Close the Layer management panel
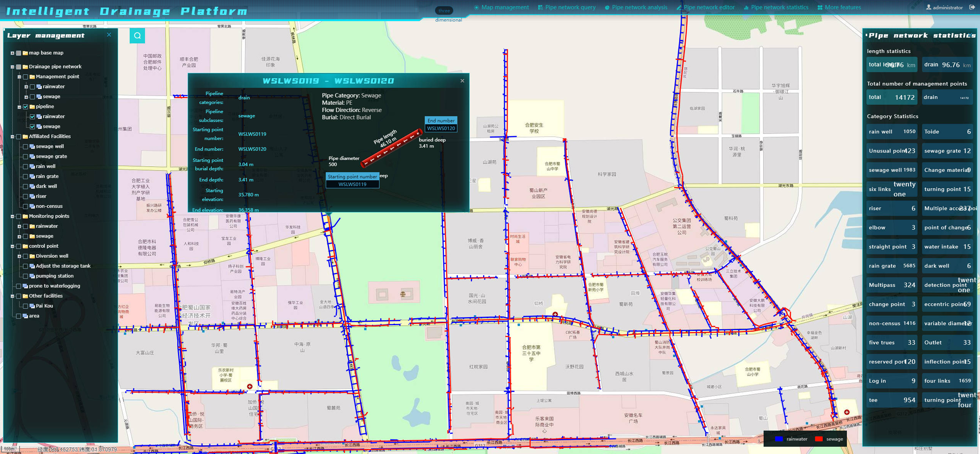980x454 pixels. [x=109, y=35]
